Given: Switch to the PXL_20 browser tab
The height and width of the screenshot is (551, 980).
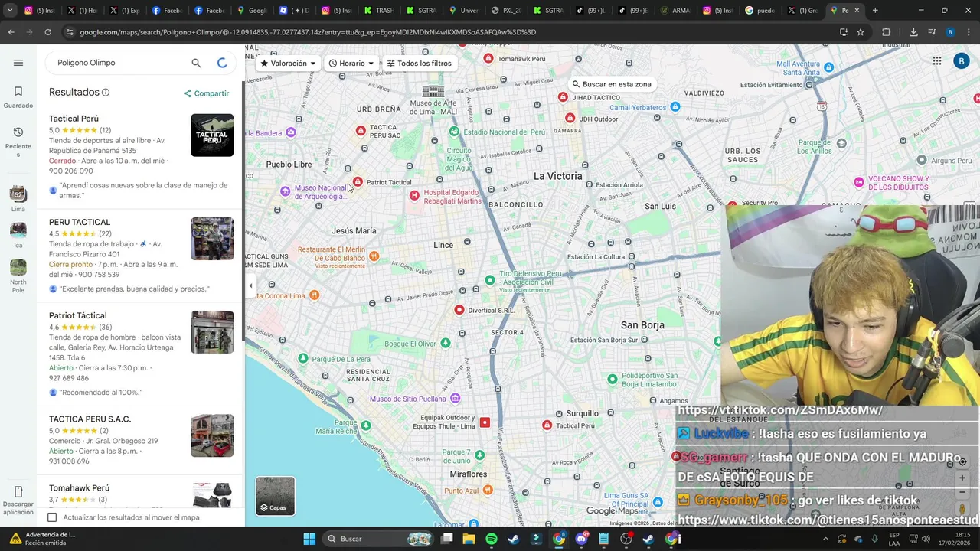Looking at the screenshot, I should point(506,11).
